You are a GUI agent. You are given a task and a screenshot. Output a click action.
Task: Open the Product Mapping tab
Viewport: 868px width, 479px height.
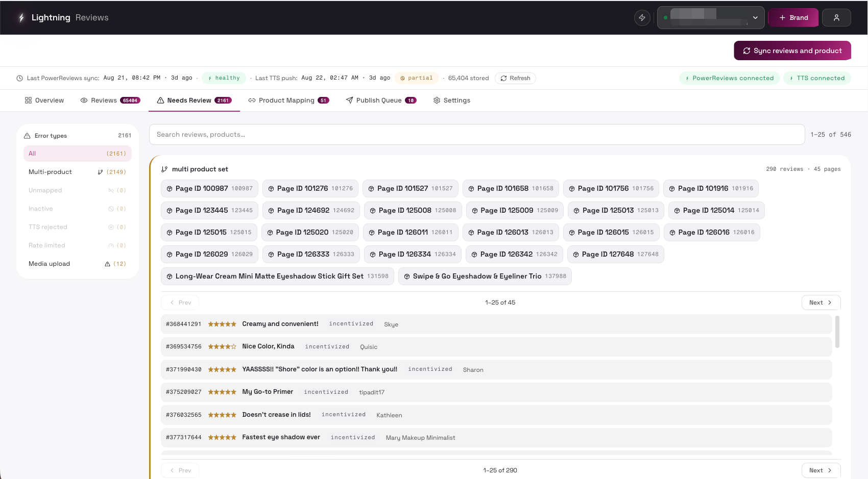288,100
